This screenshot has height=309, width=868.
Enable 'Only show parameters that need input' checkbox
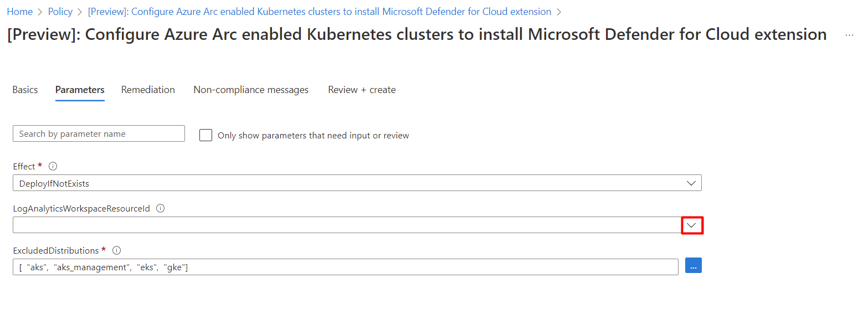(x=206, y=135)
